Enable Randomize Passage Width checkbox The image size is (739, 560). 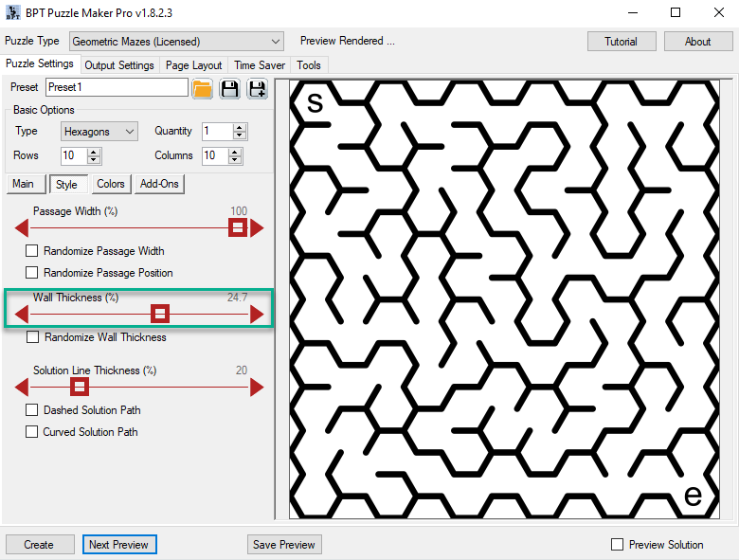(x=32, y=251)
